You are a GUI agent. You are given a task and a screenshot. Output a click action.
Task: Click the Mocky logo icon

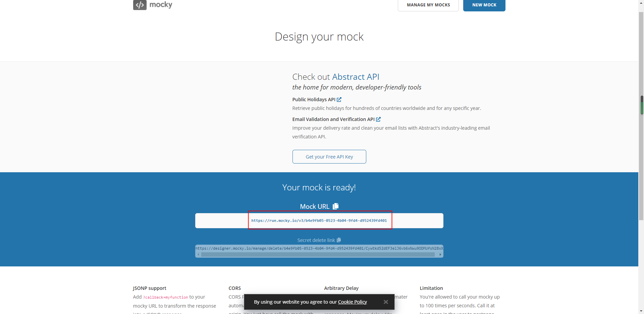coord(140,5)
